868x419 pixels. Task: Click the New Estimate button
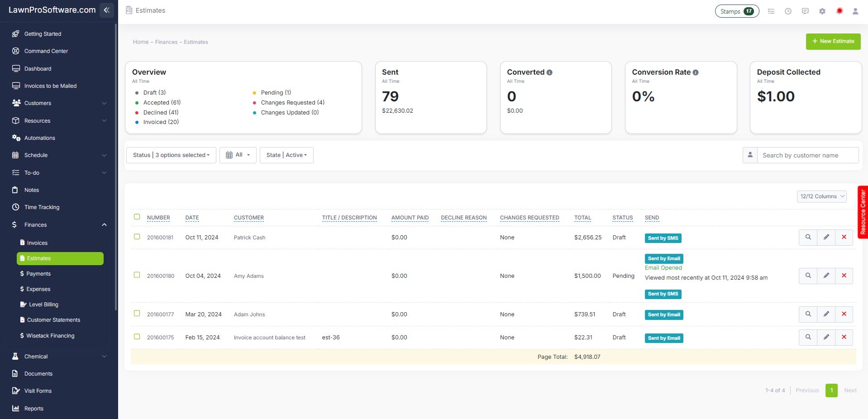(833, 41)
